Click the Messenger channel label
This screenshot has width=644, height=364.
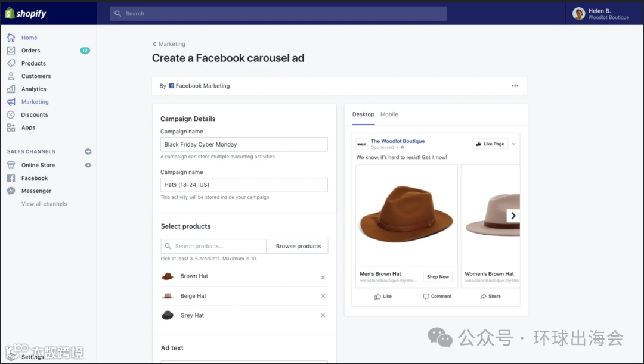pyautogui.click(x=36, y=191)
